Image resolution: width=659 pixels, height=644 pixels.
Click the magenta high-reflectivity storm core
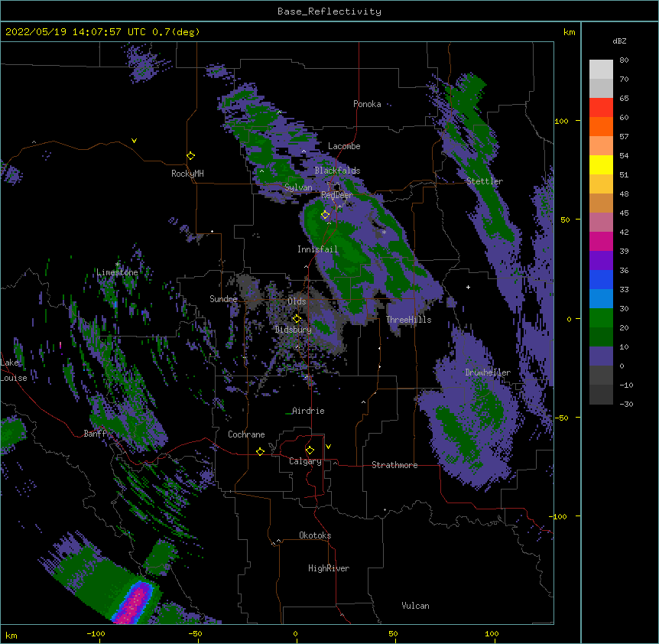134,604
